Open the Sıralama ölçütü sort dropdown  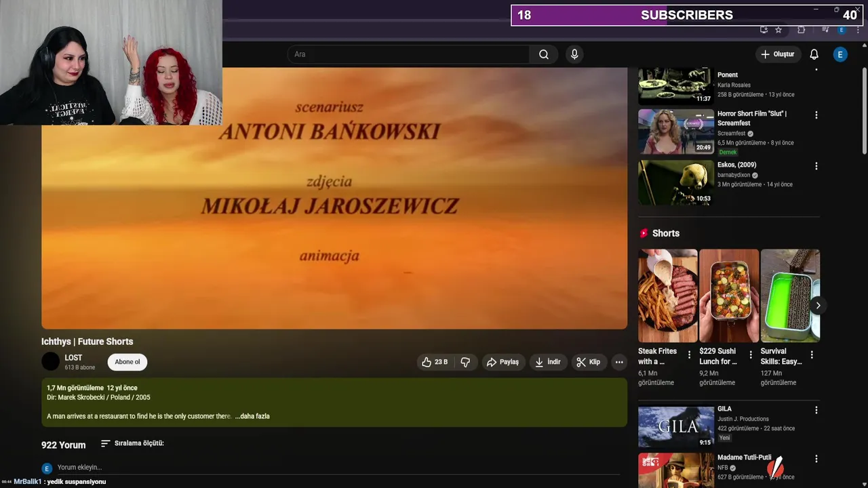pyautogui.click(x=132, y=443)
